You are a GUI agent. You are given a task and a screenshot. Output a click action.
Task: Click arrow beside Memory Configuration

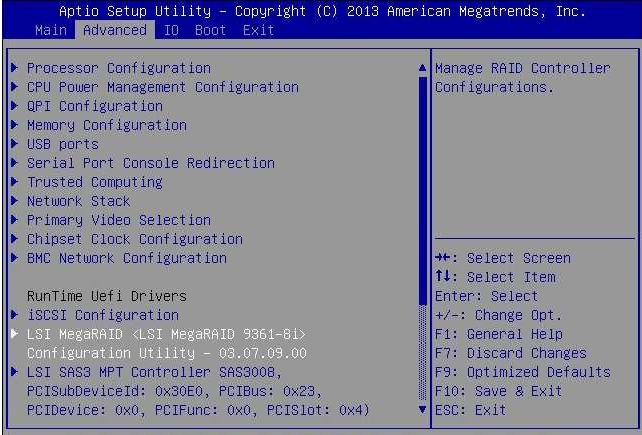coord(14,125)
